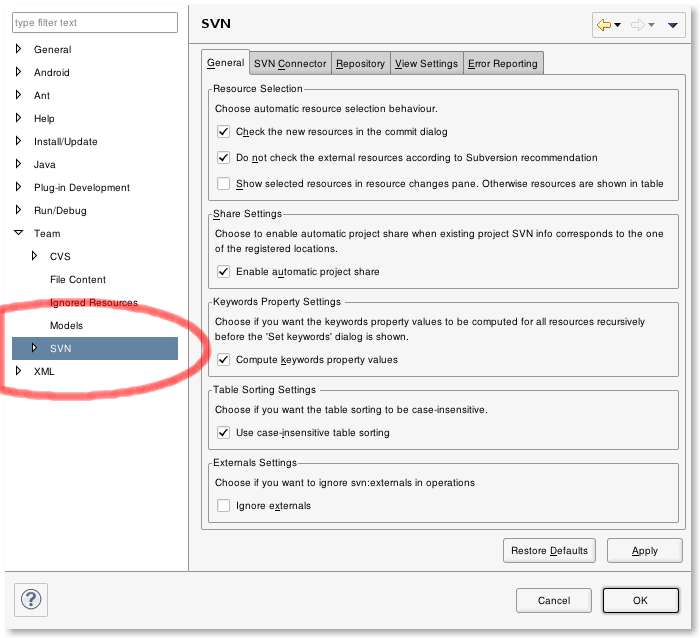The image size is (700, 638).
Task: Expand the SVN subtree arrow
Action: (34, 348)
